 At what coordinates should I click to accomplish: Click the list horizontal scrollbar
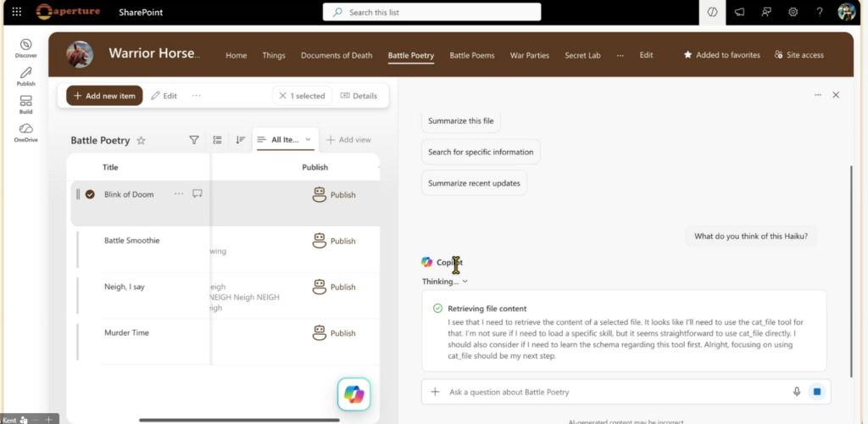(239, 420)
